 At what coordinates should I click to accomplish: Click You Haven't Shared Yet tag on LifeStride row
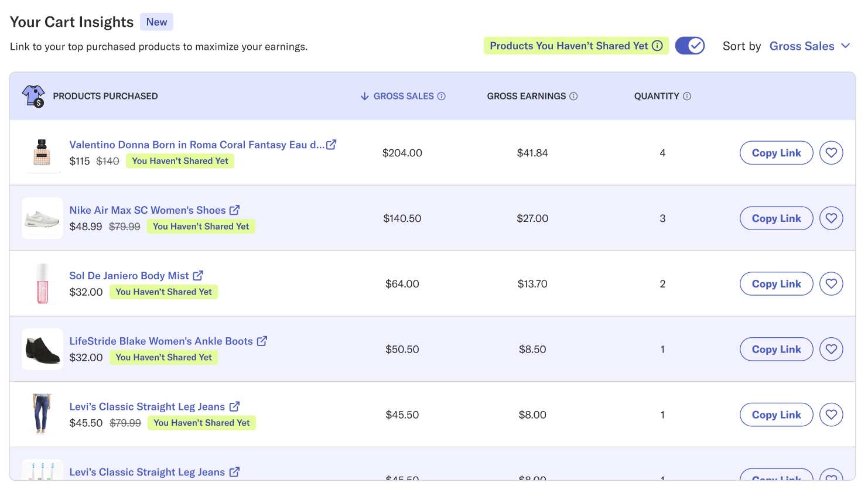pyautogui.click(x=164, y=358)
